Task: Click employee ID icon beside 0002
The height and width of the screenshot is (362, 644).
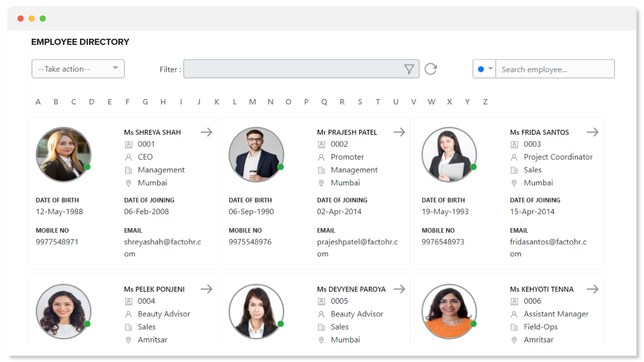Action: click(x=321, y=144)
